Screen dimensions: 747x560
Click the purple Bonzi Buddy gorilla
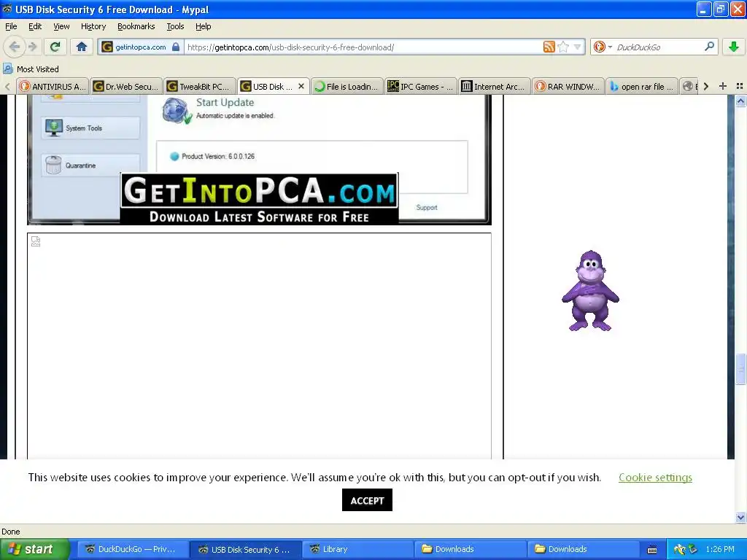tap(590, 290)
